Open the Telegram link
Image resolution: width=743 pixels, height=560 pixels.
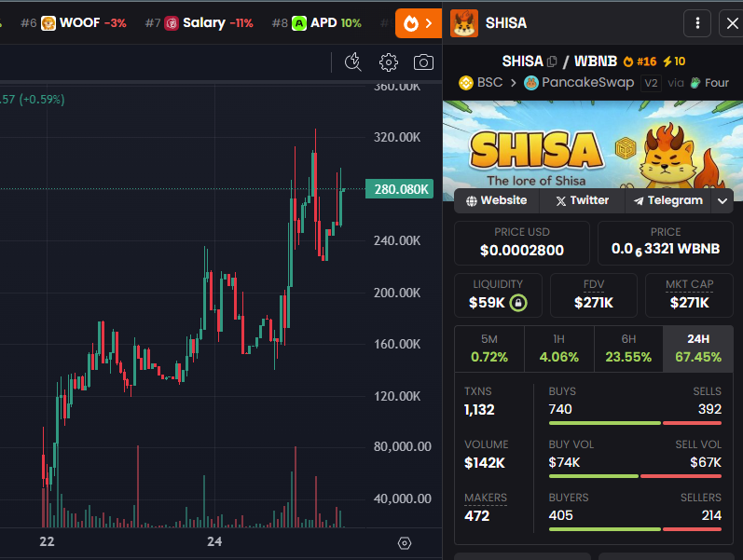tap(668, 200)
